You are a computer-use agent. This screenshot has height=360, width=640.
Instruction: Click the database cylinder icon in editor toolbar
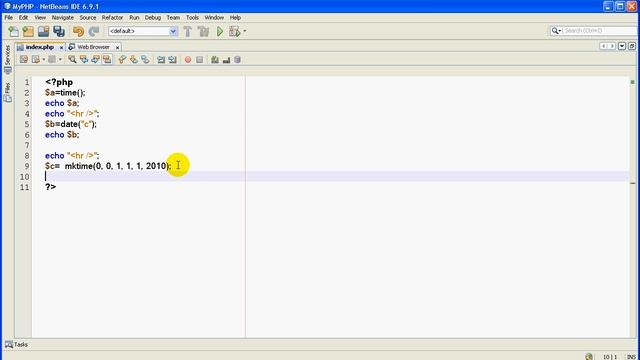tap(237, 60)
